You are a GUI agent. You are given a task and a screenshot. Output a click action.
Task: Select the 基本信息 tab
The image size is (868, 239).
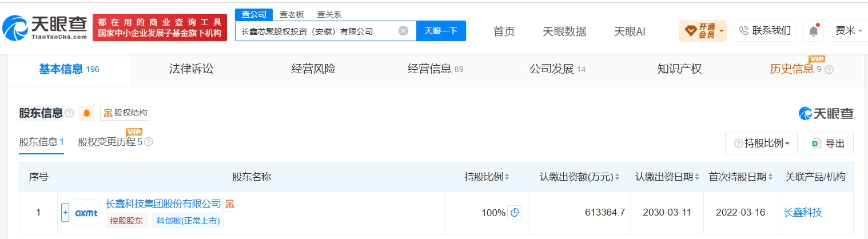(69, 69)
